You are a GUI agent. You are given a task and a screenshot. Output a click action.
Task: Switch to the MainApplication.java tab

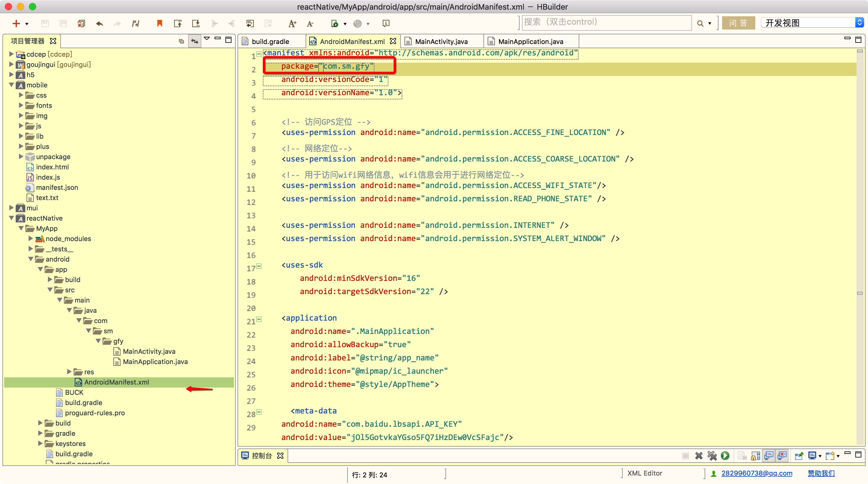pyautogui.click(x=531, y=42)
